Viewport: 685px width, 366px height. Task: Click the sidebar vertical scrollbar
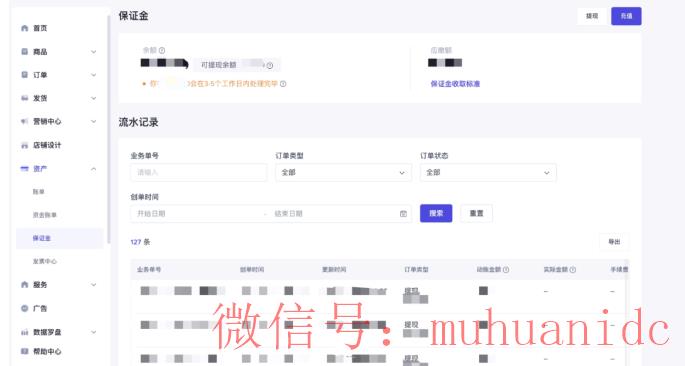click(x=108, y=129)
